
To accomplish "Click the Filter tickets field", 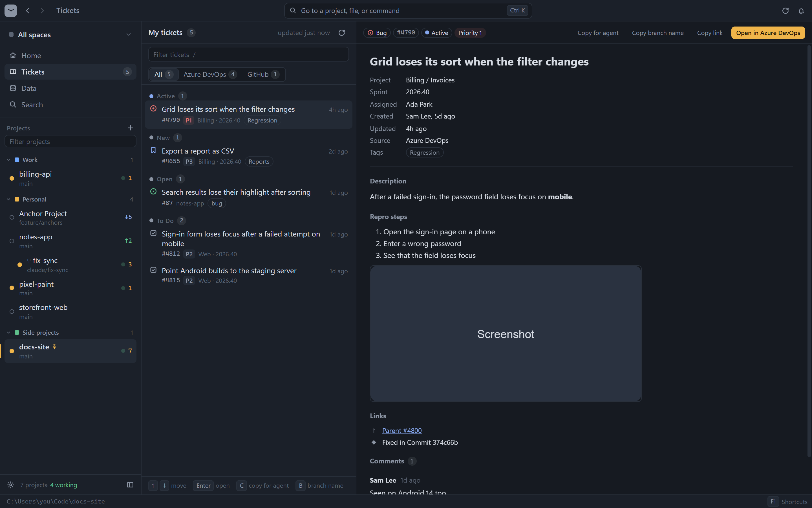I will [249, 54].
